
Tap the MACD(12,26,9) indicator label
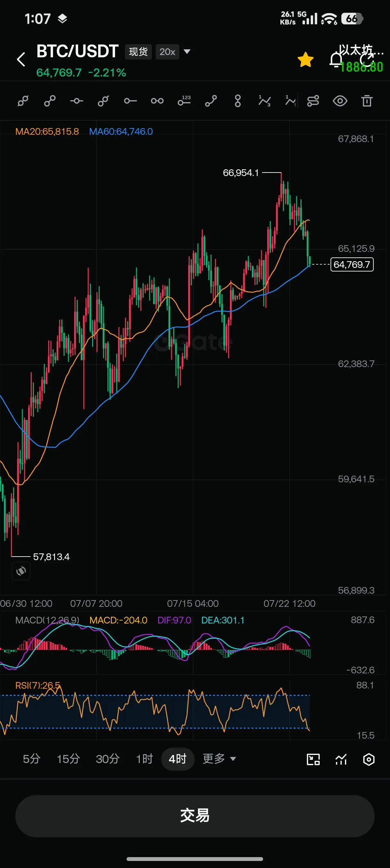(47, 620)
